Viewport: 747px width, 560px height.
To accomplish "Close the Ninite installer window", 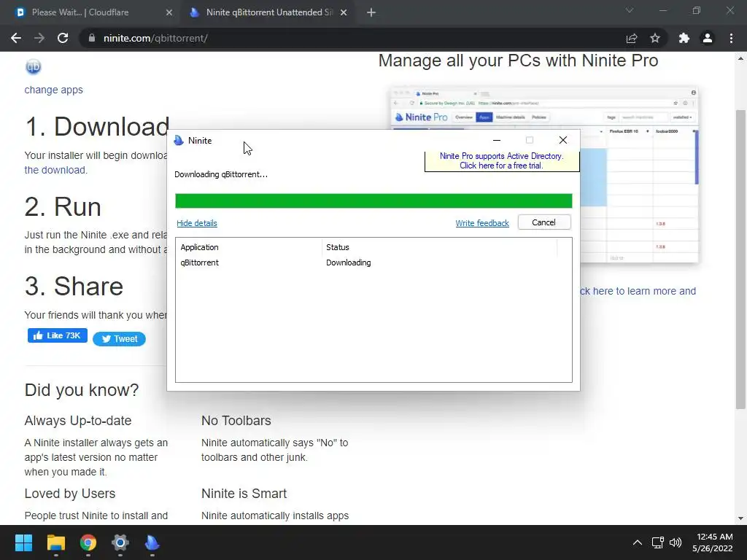I will (563, 140).
